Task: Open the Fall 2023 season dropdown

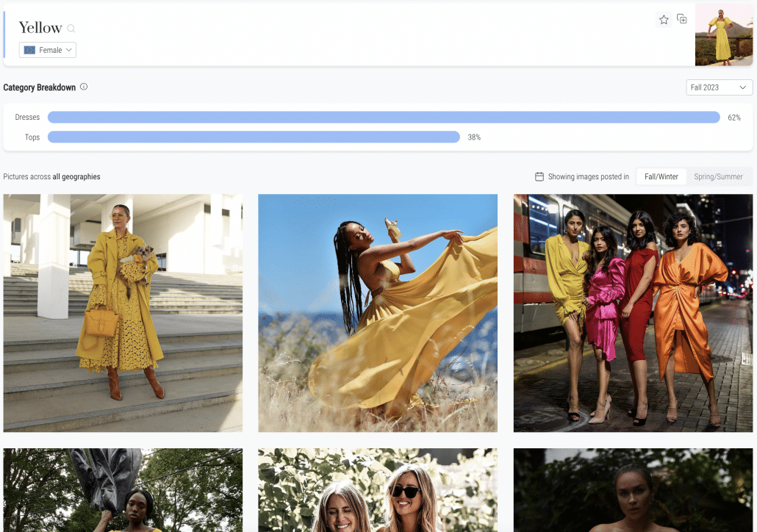Action: (x=719, y=87)
